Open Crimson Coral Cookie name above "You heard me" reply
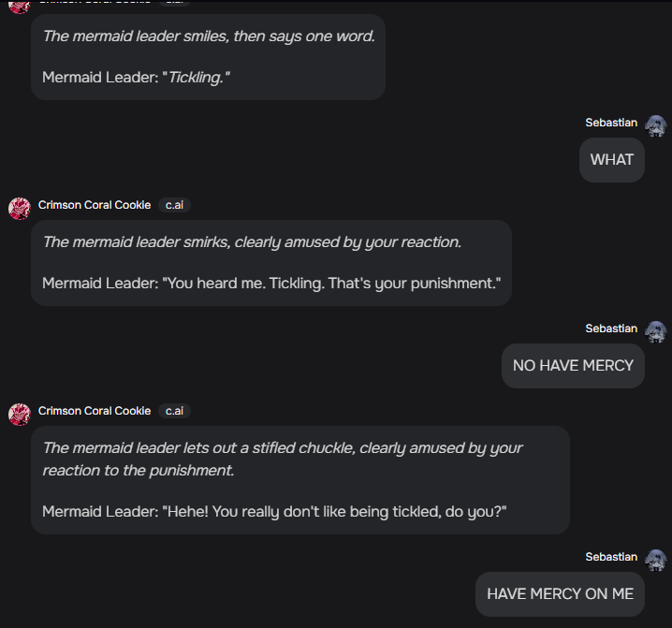Image resolution: width=672 pixels, height=628 pixels. pos(95,205)
